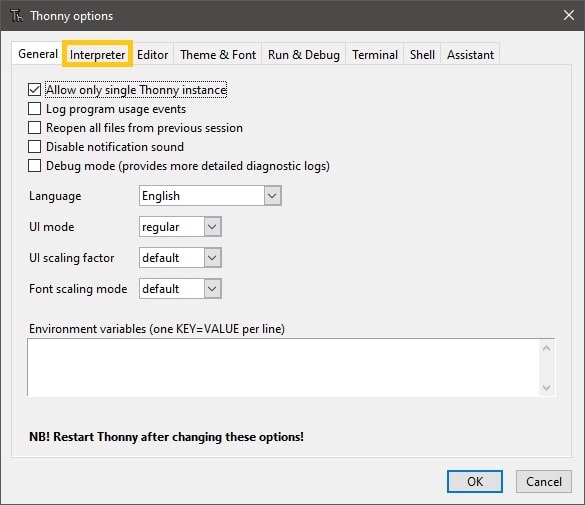The height and width of the screenshot is (505, 585).
Task: Click the Language label
Action: coord(55,196)
